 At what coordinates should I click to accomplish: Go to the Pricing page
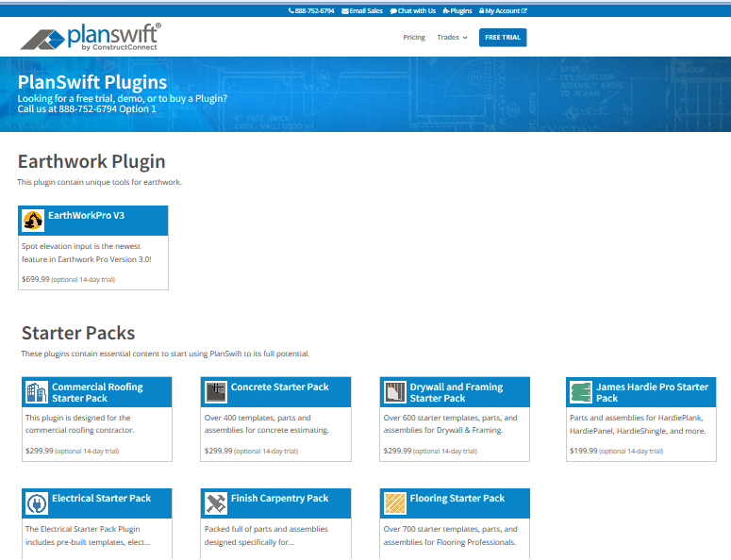point(414,38)
